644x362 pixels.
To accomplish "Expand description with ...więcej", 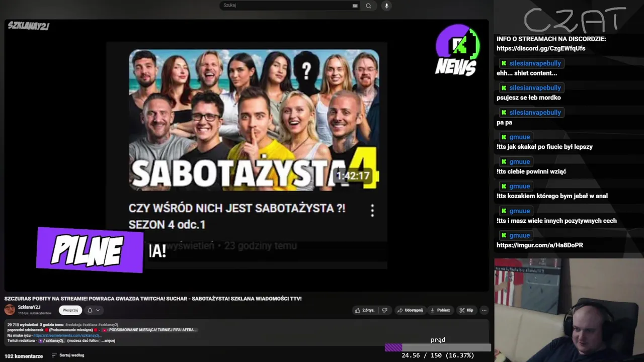I will (108, 340).
